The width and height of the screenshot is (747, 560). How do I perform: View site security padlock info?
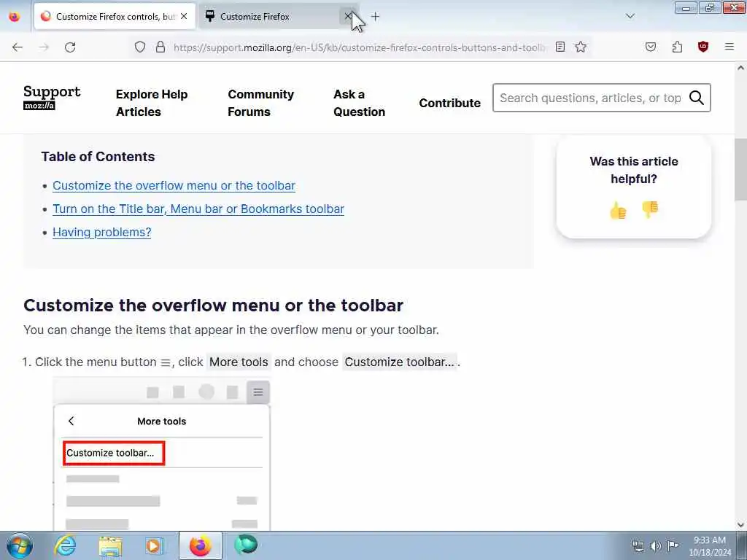pos(160,47)
